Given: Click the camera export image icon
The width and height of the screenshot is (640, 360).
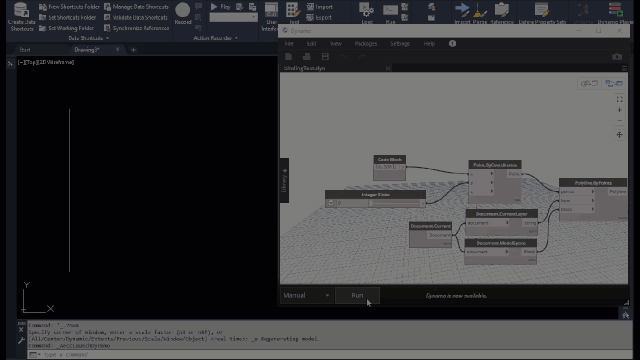Looking at the screenshot, I should point(617,57).
